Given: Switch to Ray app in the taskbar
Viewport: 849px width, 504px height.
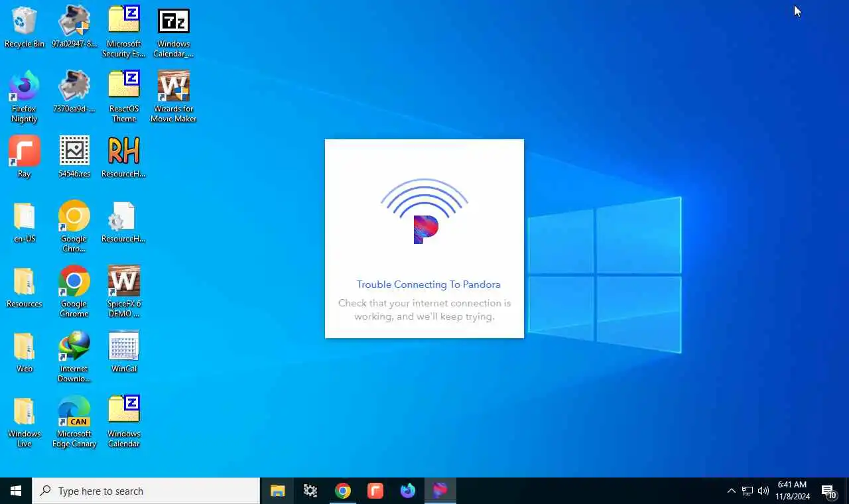Looking at the screenshot, I should [x=375, y=491].
